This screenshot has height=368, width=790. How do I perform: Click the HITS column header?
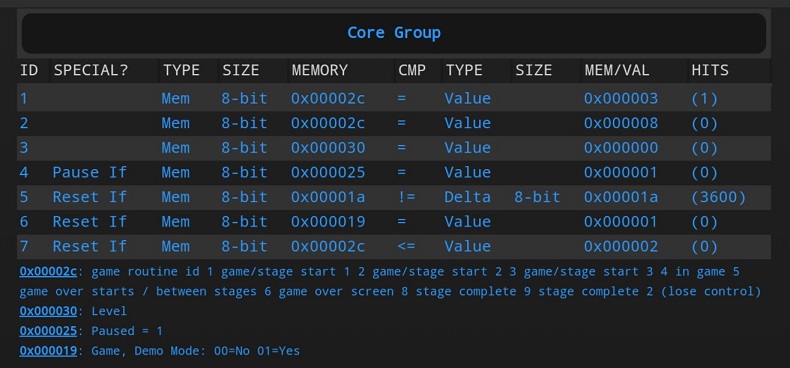point(710,70)
